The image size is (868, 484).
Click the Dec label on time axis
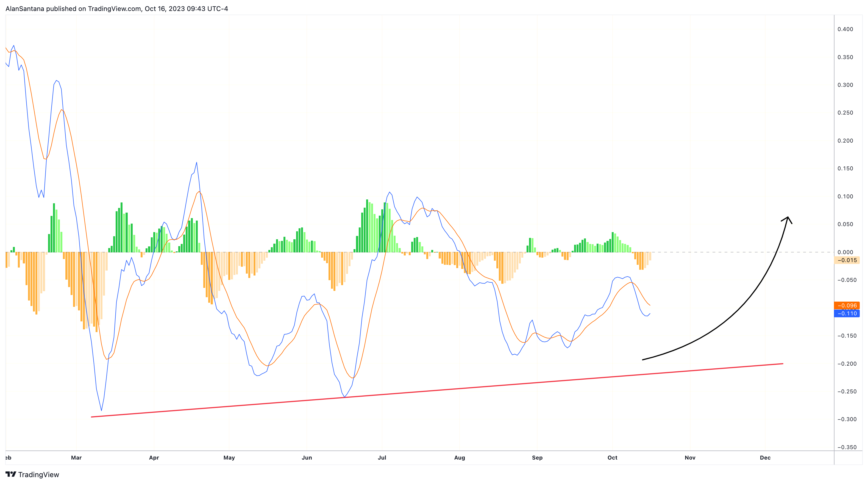point(765,458)
